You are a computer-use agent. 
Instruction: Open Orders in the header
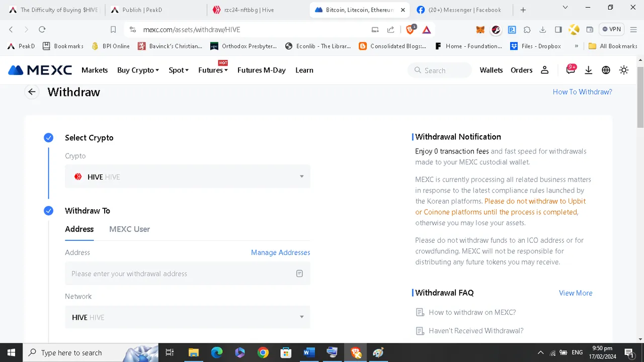(x=521, y=70)
